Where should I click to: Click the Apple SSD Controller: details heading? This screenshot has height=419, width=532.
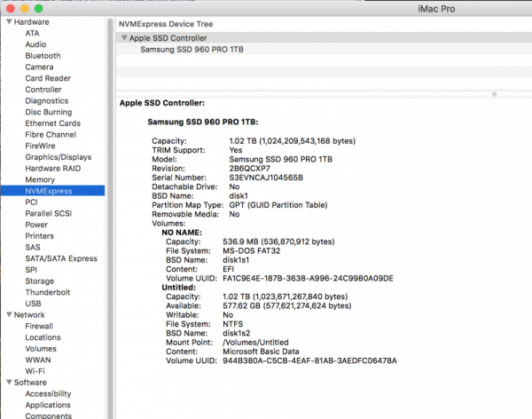[x=162, y=103]
